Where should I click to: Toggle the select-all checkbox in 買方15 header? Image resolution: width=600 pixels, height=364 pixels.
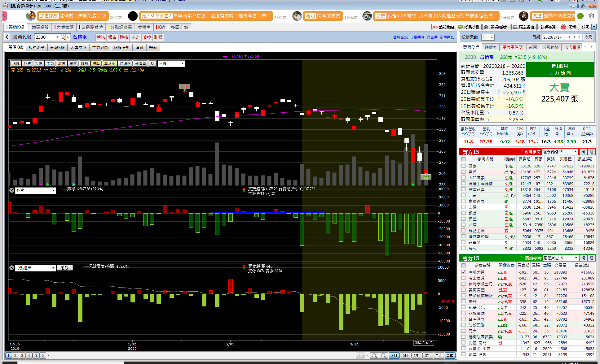click(x=464, y=159)
